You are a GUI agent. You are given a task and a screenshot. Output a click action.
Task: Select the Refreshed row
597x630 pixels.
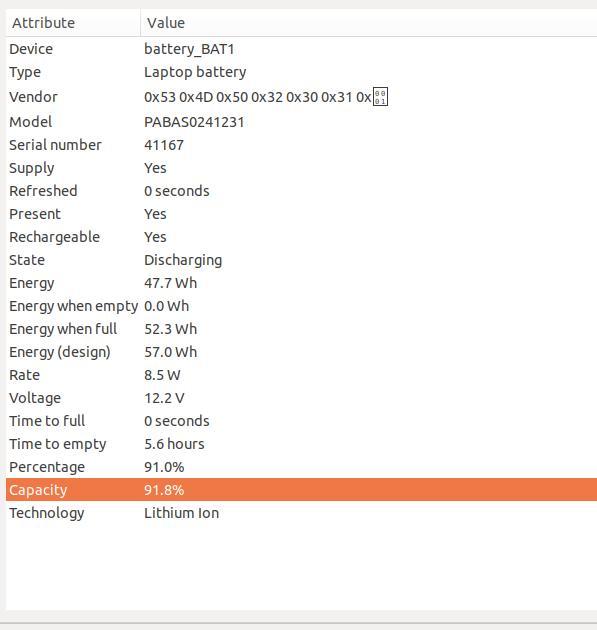click(301, 191)
